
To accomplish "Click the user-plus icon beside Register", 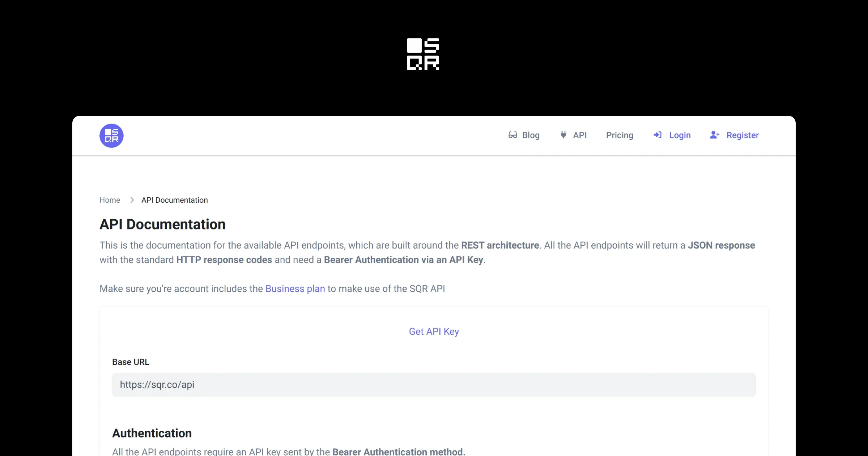I will [x=715, y=135].
